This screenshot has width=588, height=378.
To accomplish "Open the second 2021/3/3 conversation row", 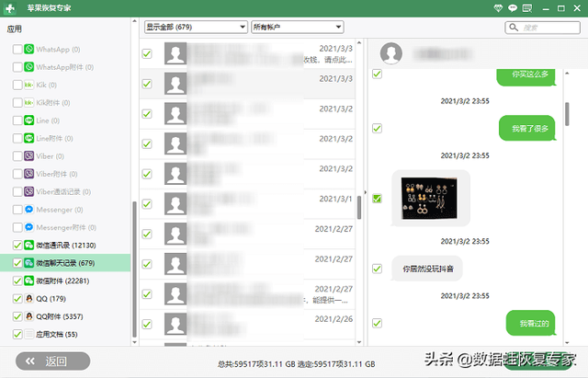I will click(x=247, y=84).
